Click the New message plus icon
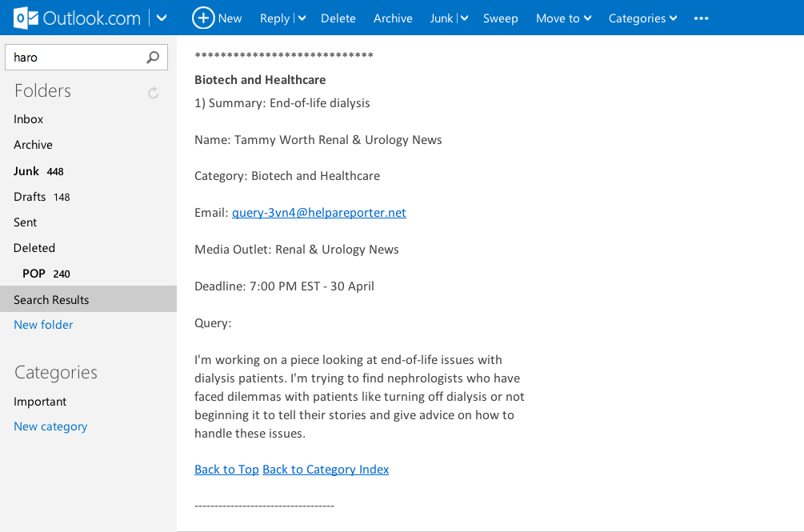This screenshot has height=532, width=804. (x=203, y=18)
